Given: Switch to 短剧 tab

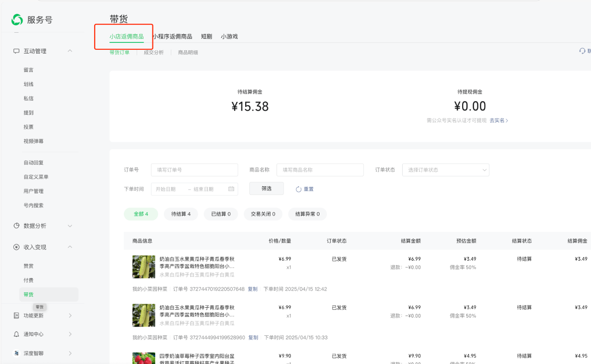Looking at the screenshot, I should click(206, 36).
